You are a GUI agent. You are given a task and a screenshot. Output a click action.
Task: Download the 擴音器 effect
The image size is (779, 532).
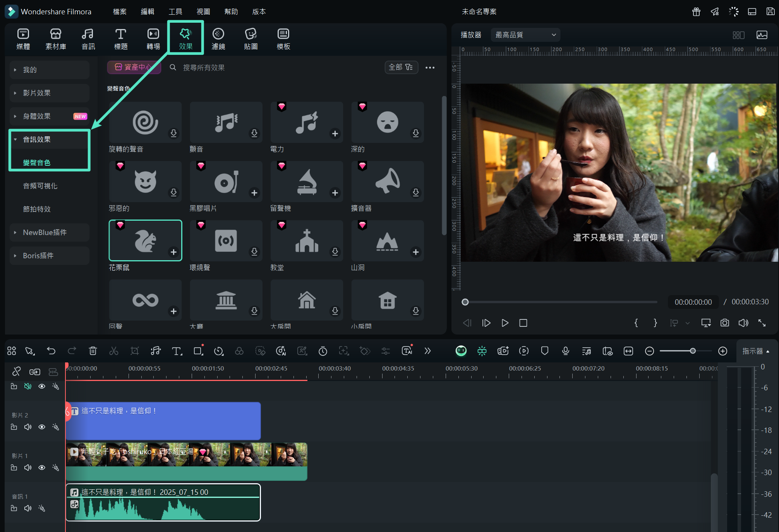pos(415,192)
